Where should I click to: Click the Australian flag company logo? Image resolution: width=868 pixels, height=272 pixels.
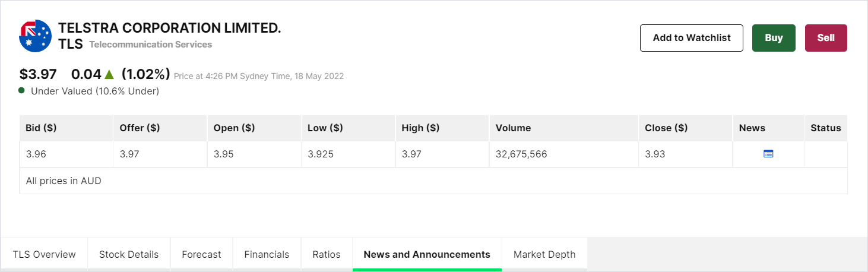(x=36, y=36)
